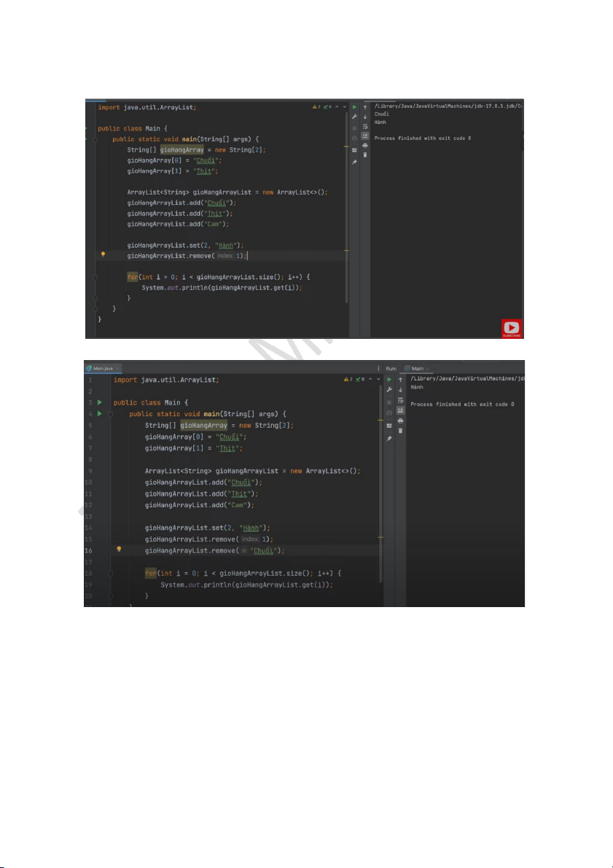Click next-highlighted-error down arrow in unnumbered editor

[344, 107]
